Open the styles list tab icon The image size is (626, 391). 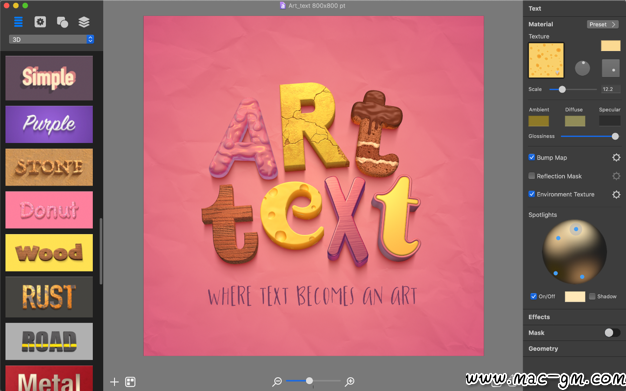[18, 22]
